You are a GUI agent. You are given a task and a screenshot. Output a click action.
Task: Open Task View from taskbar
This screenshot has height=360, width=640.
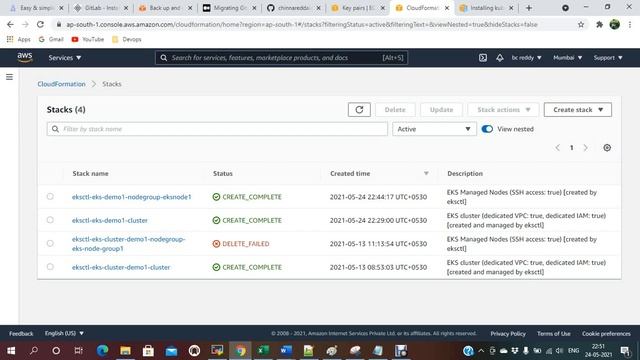(78, 350)
